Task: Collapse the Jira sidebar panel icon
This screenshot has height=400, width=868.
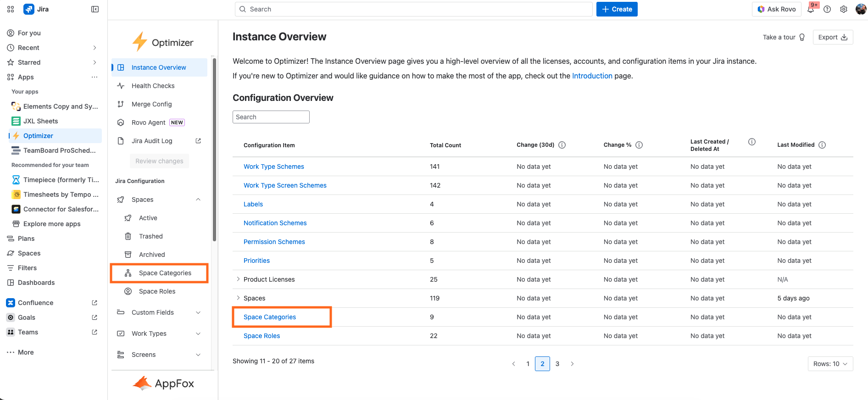Action: 95,9
